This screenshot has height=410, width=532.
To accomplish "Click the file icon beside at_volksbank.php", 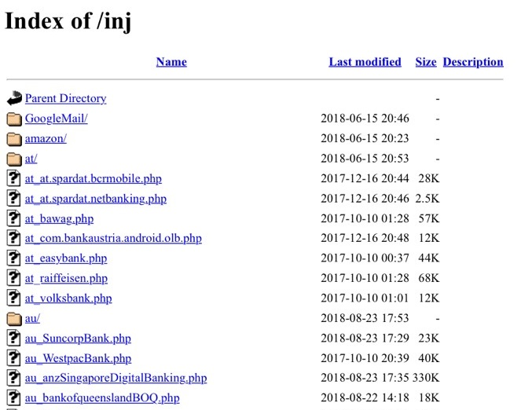I will click(13, 298).
